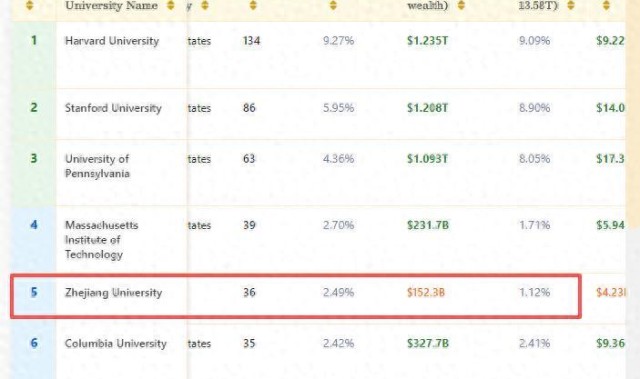This screenshot has width=640, height=379.
Task: Sort by the University Name column
Action: pos(171,5)
